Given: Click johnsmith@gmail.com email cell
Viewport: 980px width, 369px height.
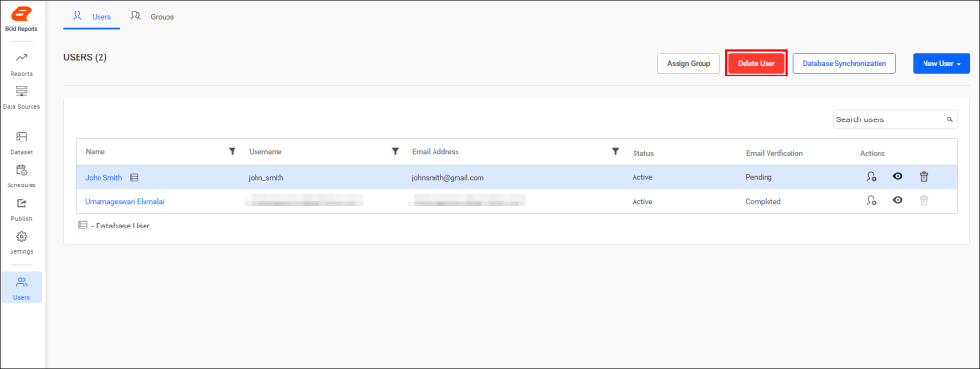Looking at the screenshot, I should [448, 177].
